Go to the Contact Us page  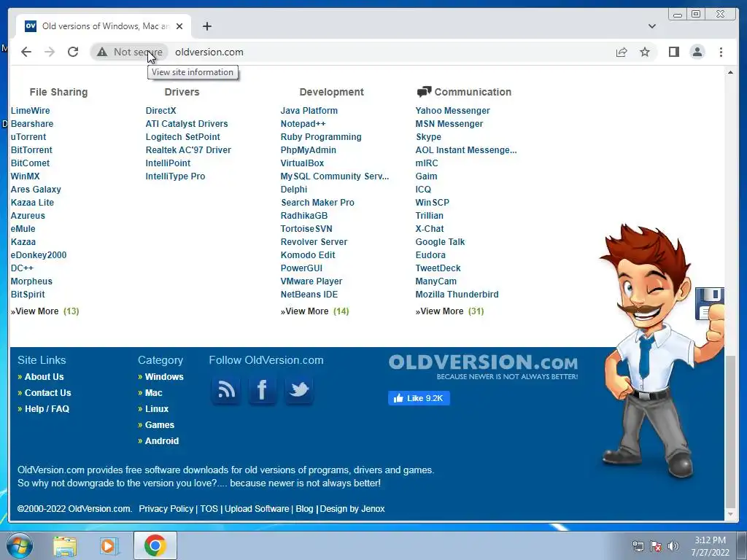[x=47, y=393]
